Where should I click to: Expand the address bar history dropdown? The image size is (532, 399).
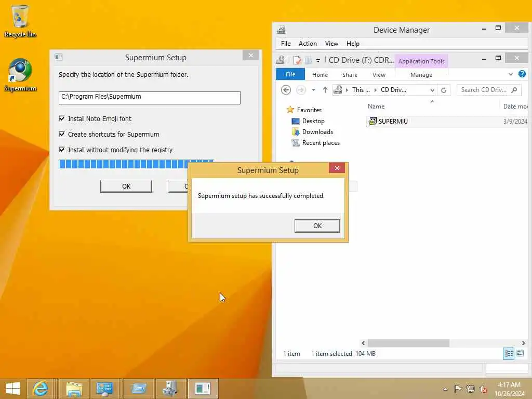click(x=432, y=90)
